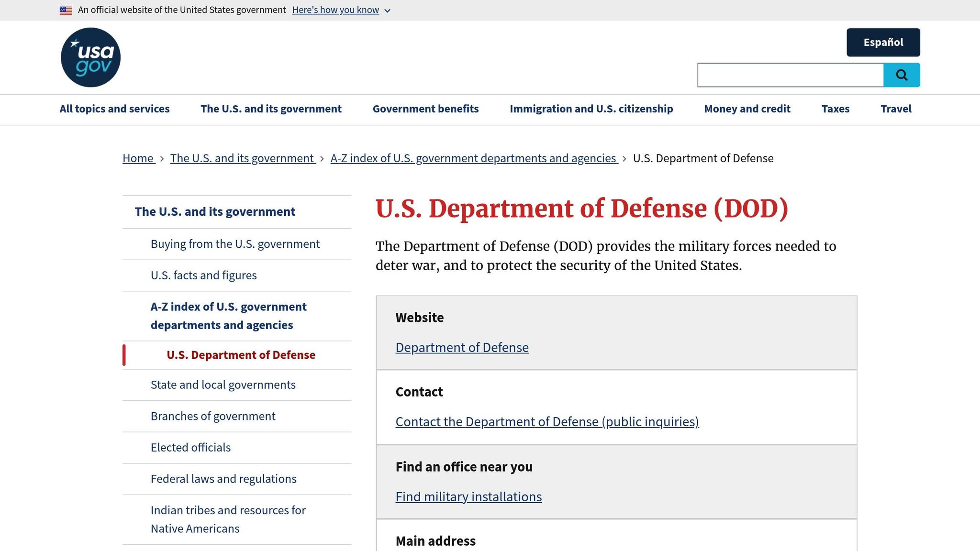The height and width of the screenshot is (551, 980).
Task: Click Home breadcrumb link
Action: [x=138, y=158]
